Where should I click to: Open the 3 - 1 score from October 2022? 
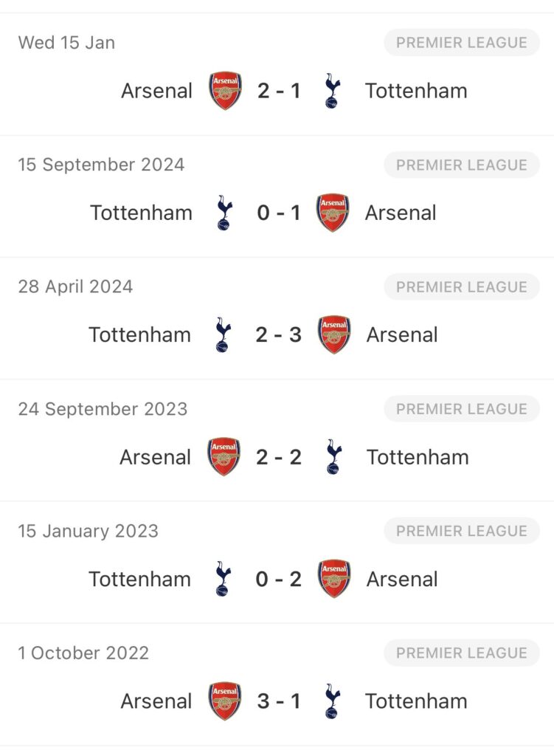[279, 701]
